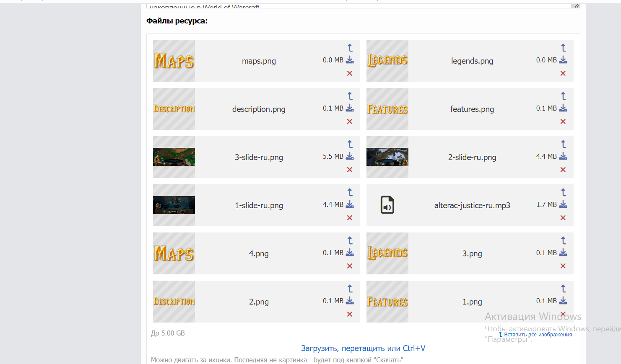This screenshot has height=364, width=621.
Task: Delete maps.png with the red X
Action: click(350, 73)
